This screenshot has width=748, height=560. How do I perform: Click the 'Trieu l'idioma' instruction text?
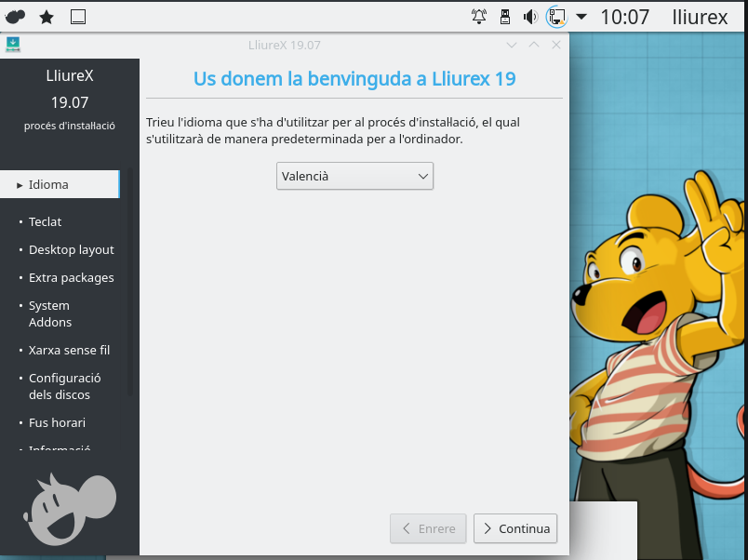(x=333, y=130)
